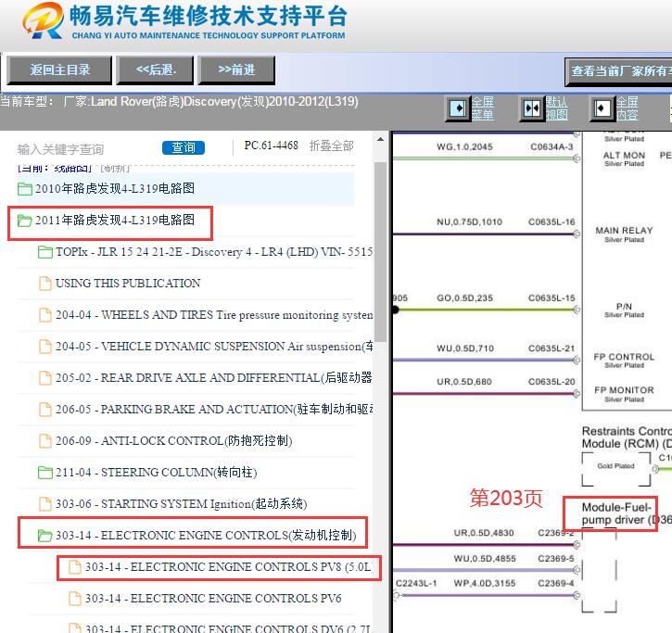Click MAIN RELAY label in diagram
The height and width of the screenshot is (633, 672).
pos(624,231)
